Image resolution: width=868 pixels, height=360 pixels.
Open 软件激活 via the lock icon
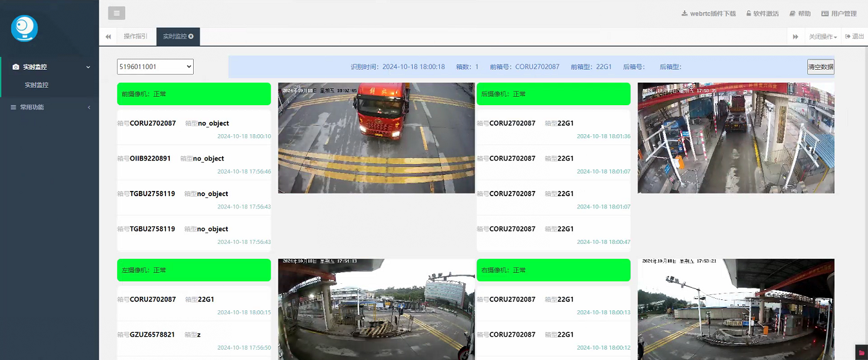coord(749,14)
